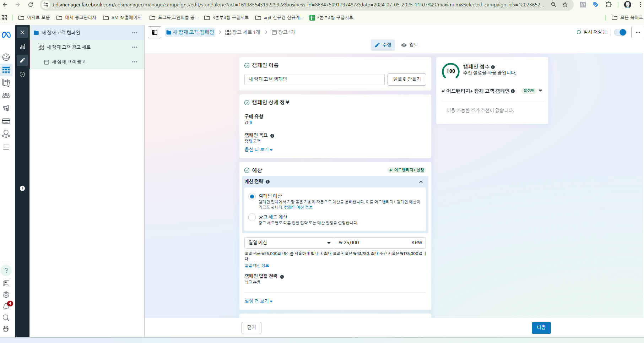644x343 pixels.
Task: Open the audiences people icon
Action: click(6, 96)
